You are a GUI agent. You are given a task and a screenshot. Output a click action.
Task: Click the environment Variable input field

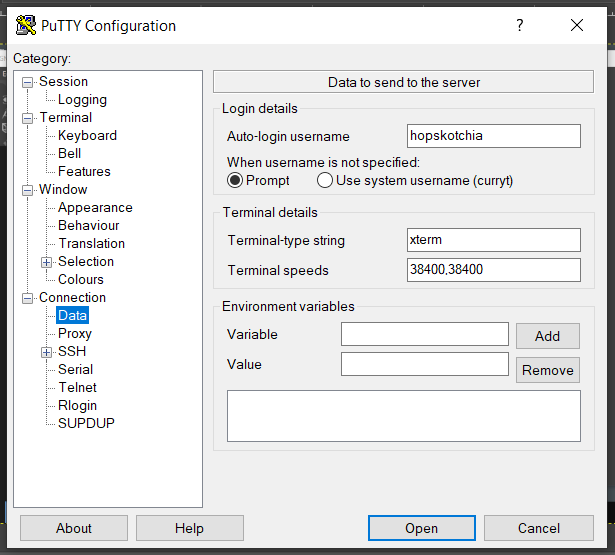click(x=425, y=334)
